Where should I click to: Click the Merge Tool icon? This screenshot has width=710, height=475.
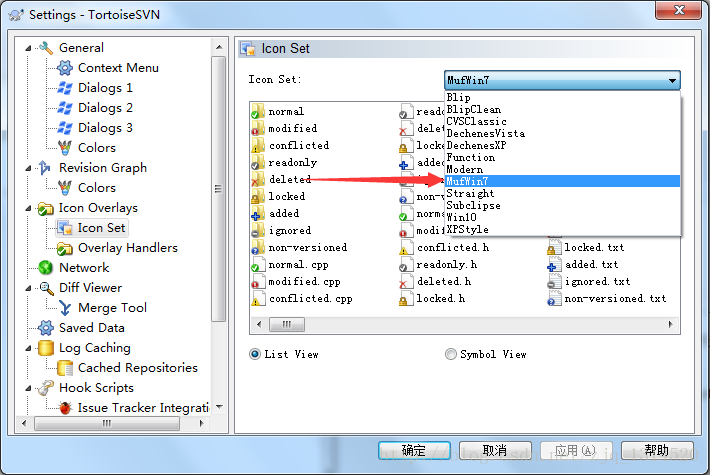tap(65, 308)
